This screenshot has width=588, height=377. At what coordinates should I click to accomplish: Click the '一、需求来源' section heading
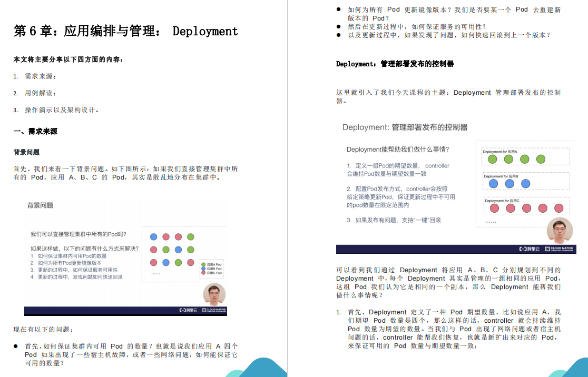tap(35, 132)
